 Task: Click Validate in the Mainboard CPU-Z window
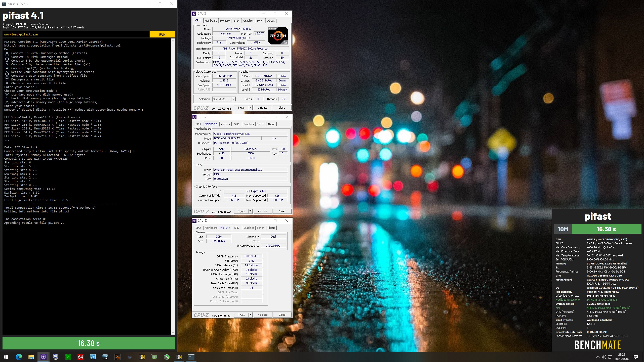point(263,211)
